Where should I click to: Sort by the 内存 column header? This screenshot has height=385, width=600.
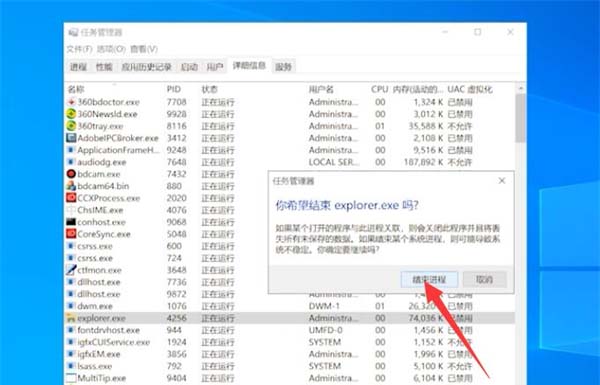[418, 89]
